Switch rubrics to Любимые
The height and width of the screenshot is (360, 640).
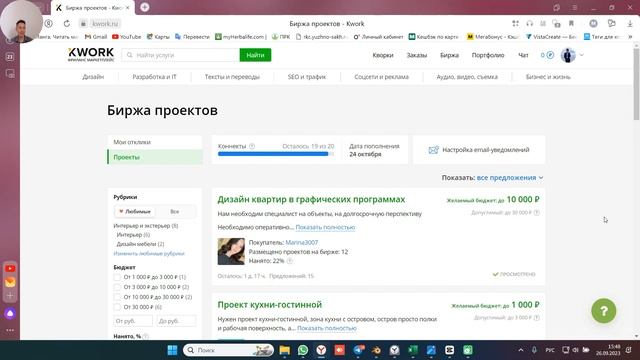135,211
